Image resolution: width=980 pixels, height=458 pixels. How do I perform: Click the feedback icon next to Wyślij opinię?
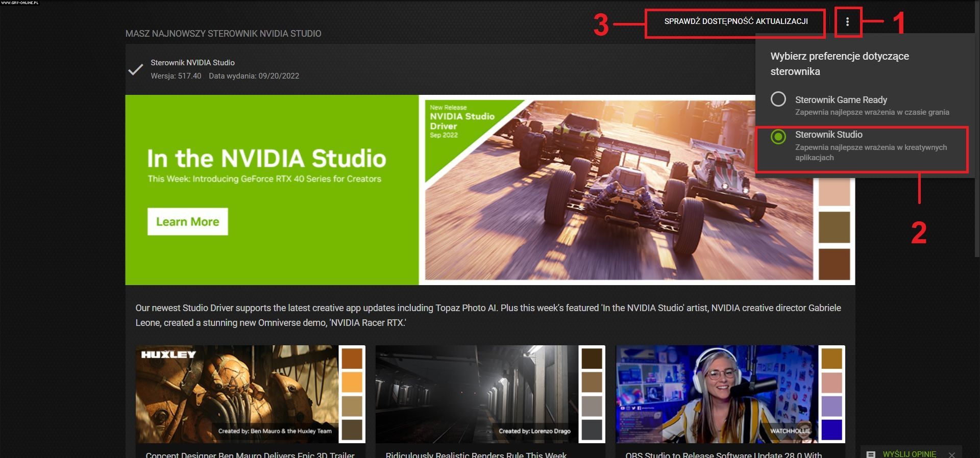point(871,454)
